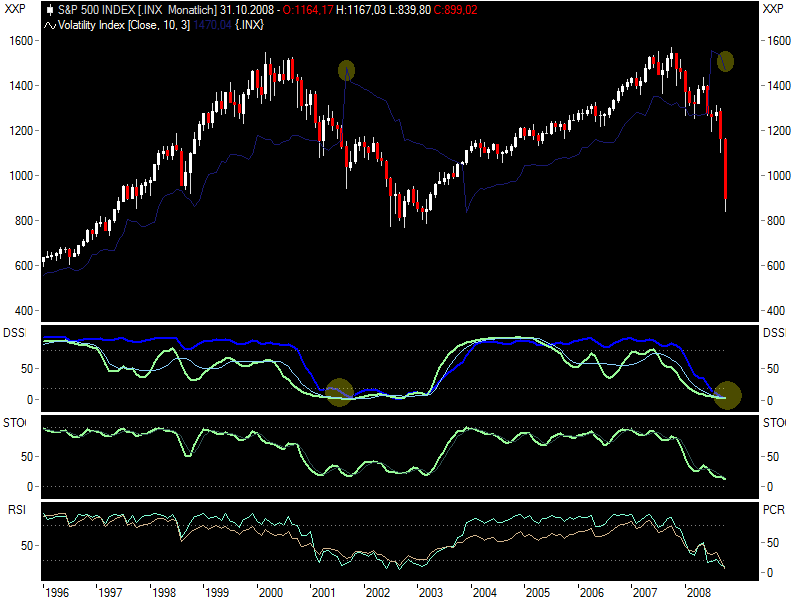
Task: Click the 0 label on PCR right axis
Action: click(770, 573)
